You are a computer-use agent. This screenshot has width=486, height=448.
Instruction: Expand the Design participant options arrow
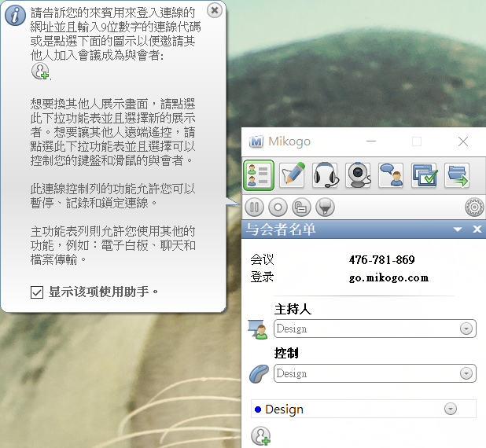451,409
